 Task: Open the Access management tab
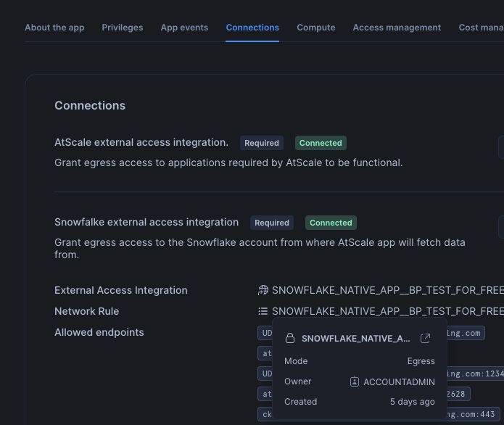point(397,28)
